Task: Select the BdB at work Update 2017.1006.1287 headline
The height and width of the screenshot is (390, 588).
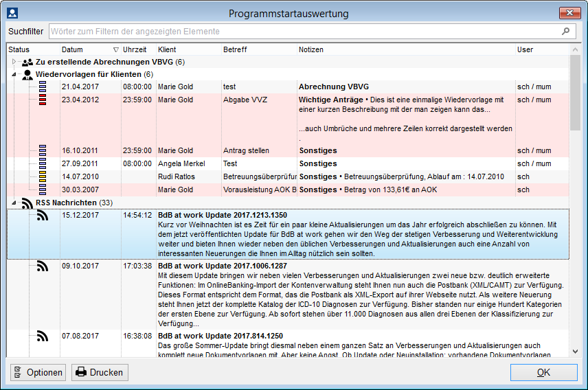Action: pos(223,266)
